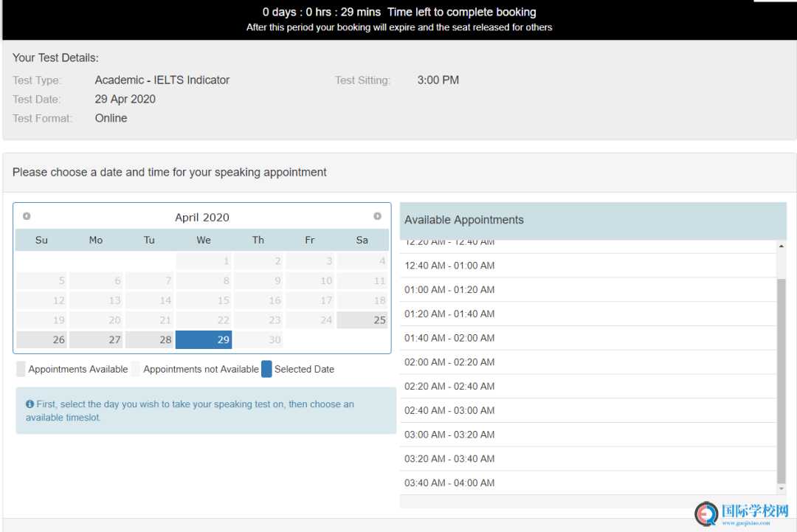The width and height of the screenshot is (797, 532).
Task: Click the Su weekday column header
Action: click(41, 240)
